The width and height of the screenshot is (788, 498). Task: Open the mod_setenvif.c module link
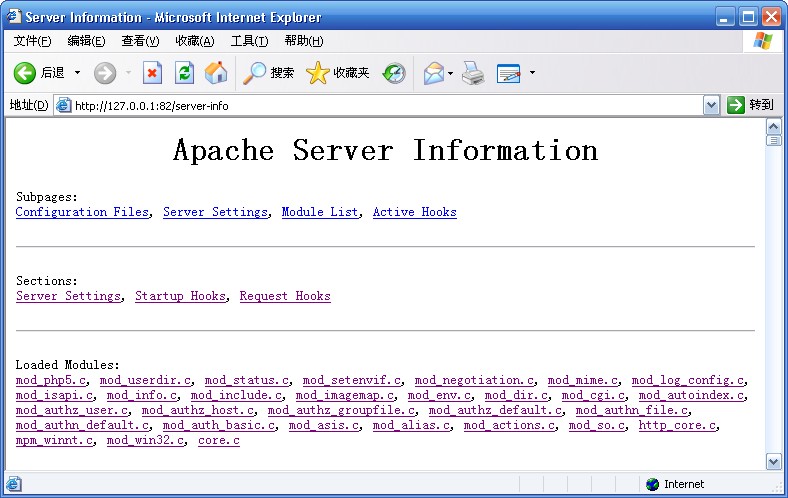[x=352, y=380]
